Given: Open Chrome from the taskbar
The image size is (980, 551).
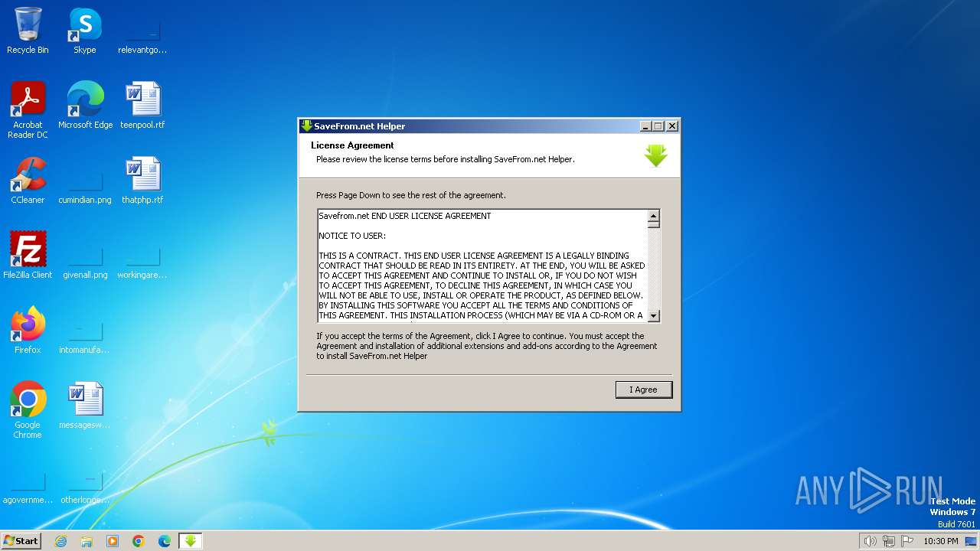Looking at the screenshot, I should pyautogui.click(x=139, y=541).
